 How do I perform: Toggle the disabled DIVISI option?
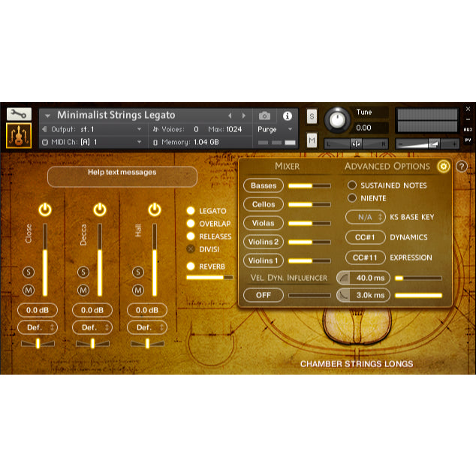(191, 249)
